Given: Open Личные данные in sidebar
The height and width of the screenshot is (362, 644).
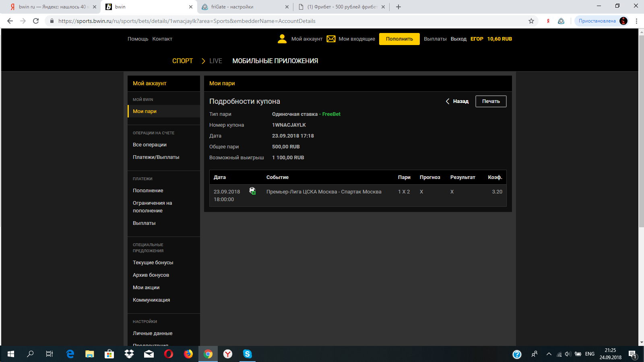Looking at the screenshot, I should (x=153, y=333).
